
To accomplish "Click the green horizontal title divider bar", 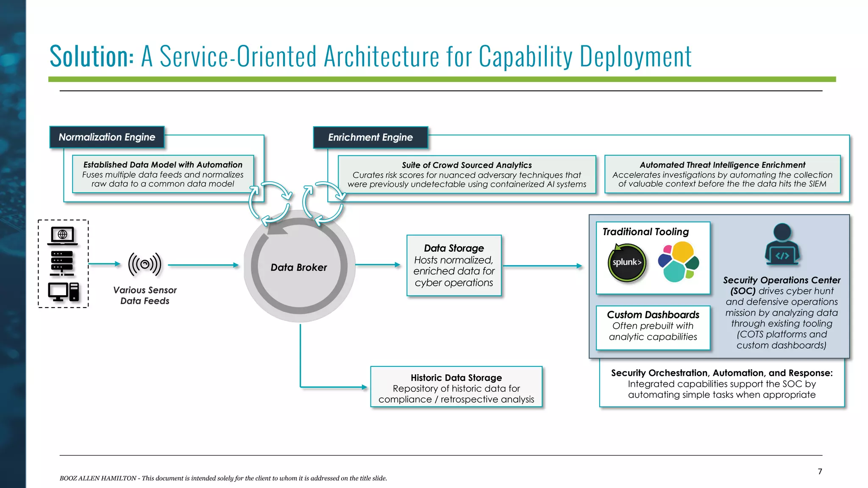I will coord(442,79).
